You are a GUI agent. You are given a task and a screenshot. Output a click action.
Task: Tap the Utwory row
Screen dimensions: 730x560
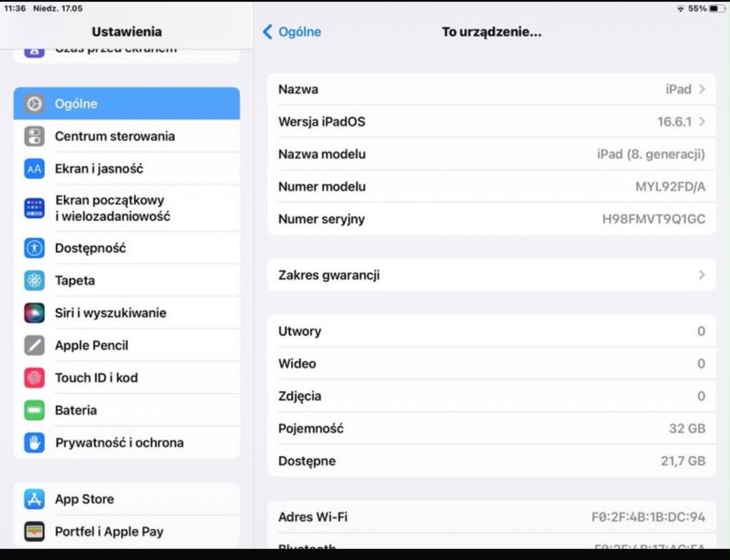pyautogui.click(x=492, y=331)
